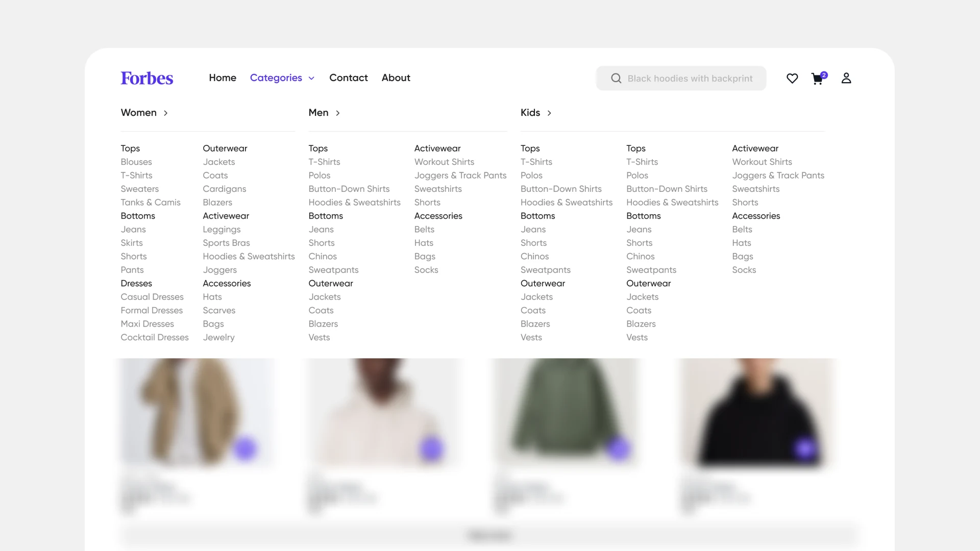Open Maxi Dresses link
The width and height of the screenshot is (980, 551).
click(148, 324)
